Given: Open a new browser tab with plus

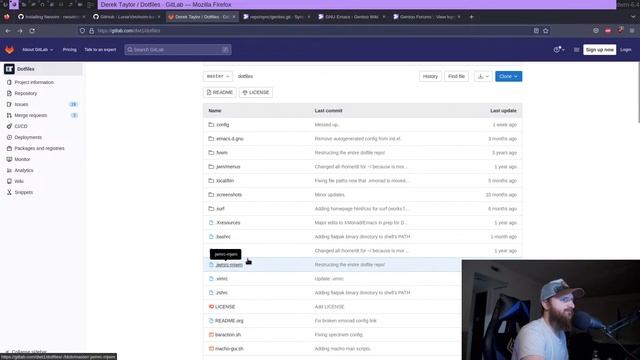Looking at the screenshot, I should click(471, 17).
